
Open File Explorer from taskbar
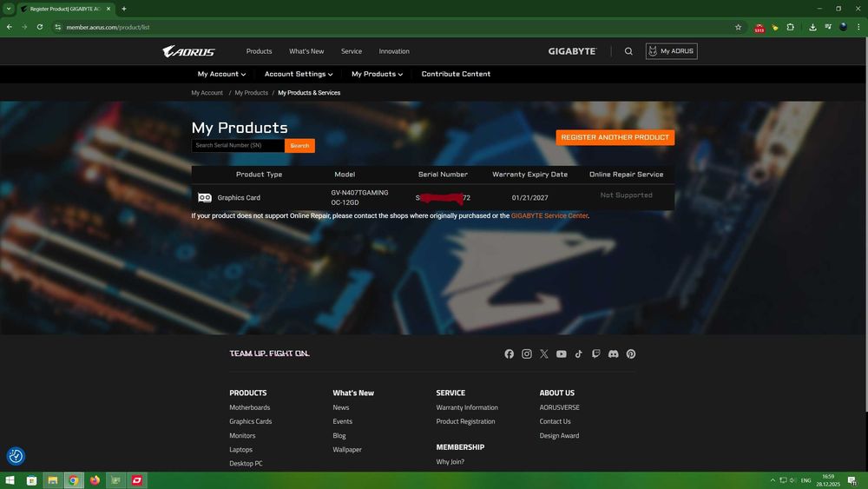[x=53, y=480]
